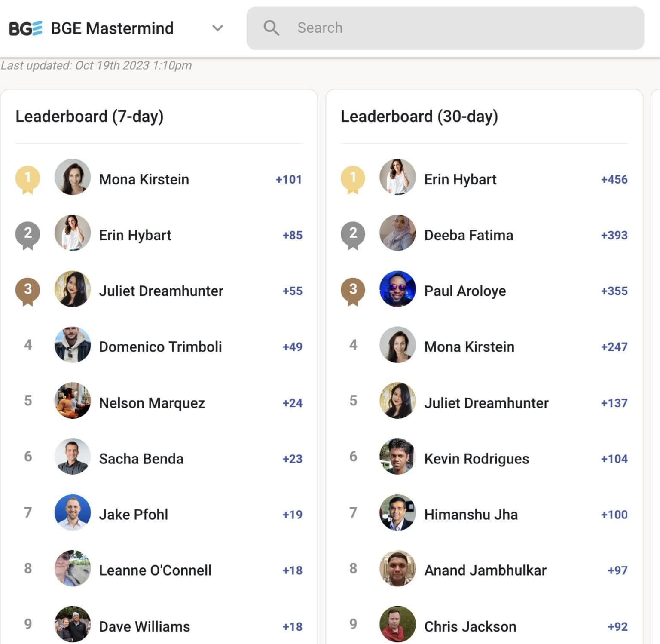
Task: Click the +101 score next to Mona Kirstein
Action: (x=289, y=179)
